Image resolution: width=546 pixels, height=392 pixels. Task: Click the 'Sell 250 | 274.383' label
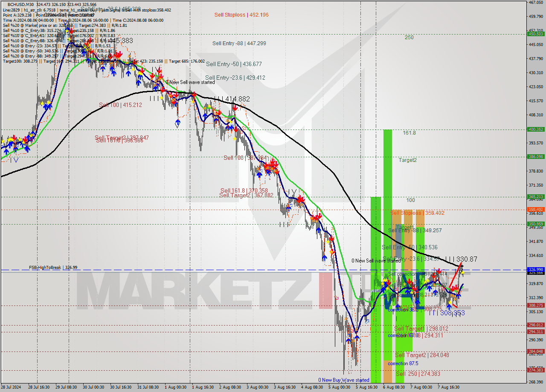(x=418, y=374)
